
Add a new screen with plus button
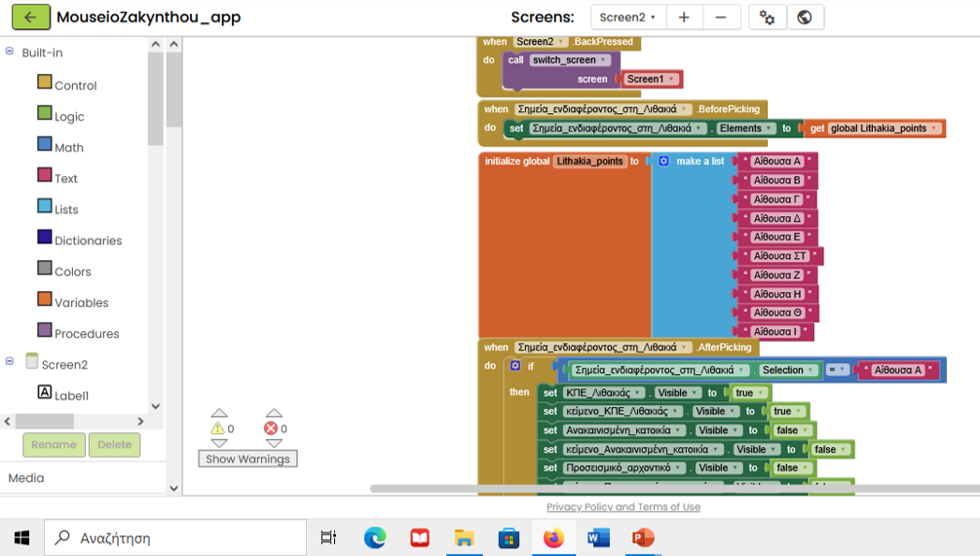[684, 18]
